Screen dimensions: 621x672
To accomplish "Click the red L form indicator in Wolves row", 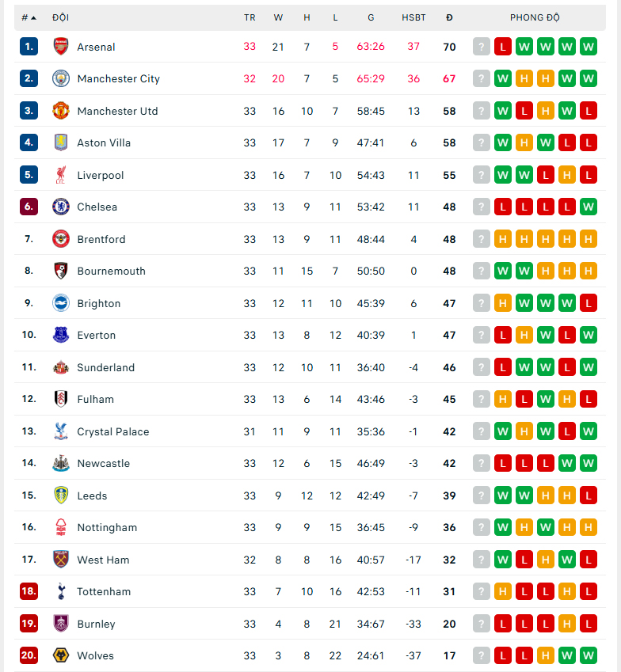I will click(503, 655).
